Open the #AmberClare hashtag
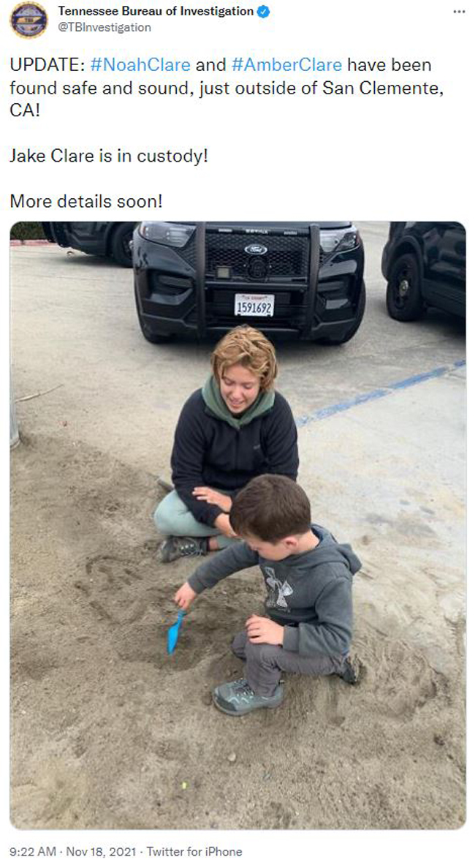 [286, 65]
